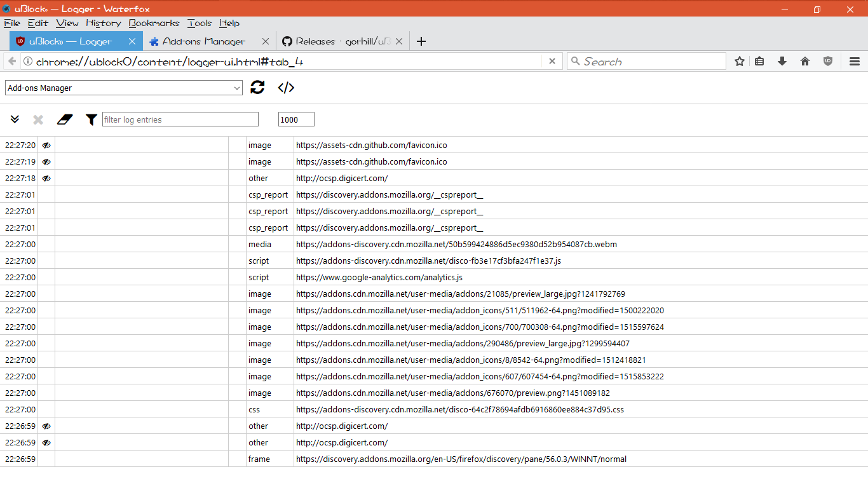Screen dimensions: 868x488
Task: Open the filter expression editor via </> icon
Action: coord(286,88)
